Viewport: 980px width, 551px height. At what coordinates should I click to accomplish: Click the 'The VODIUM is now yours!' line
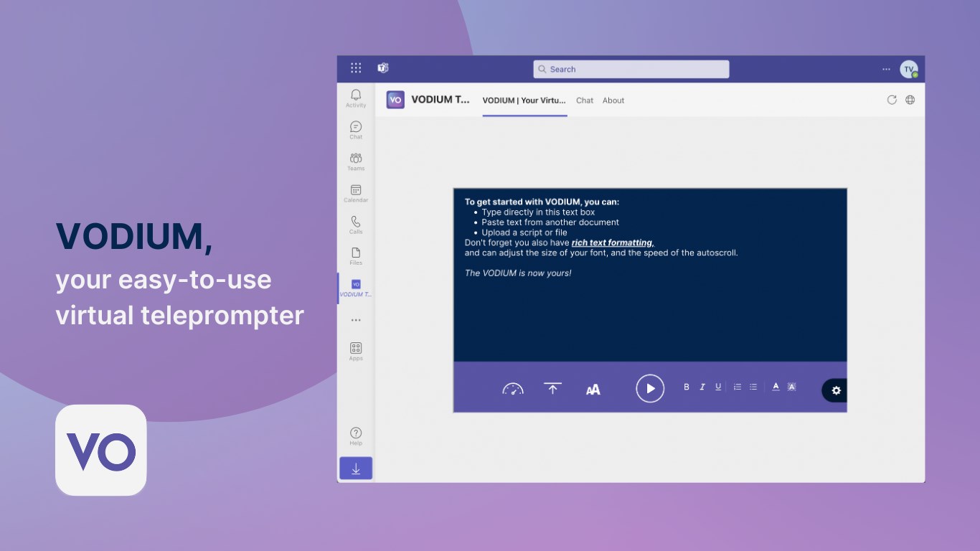(x=518, y=273)
